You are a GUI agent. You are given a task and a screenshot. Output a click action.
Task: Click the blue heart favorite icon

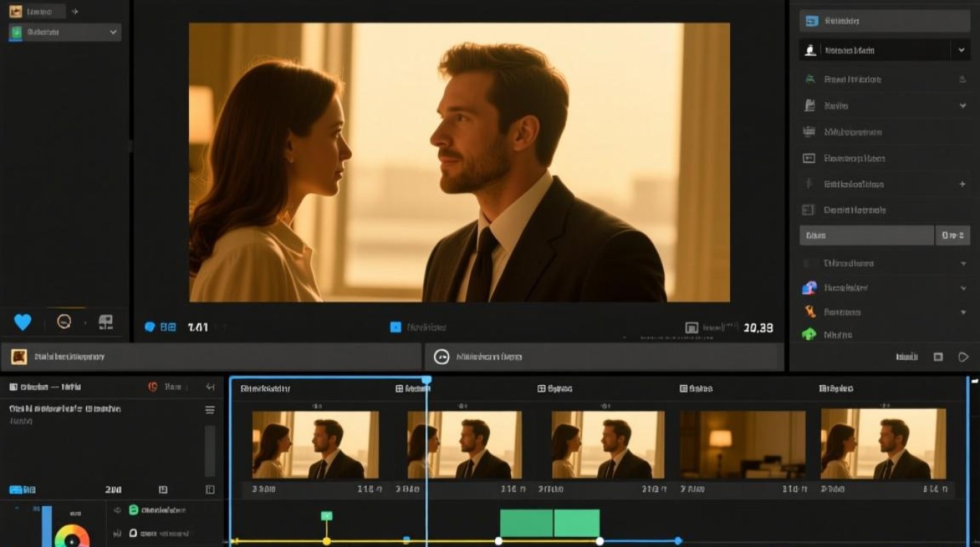pos(23,322)
